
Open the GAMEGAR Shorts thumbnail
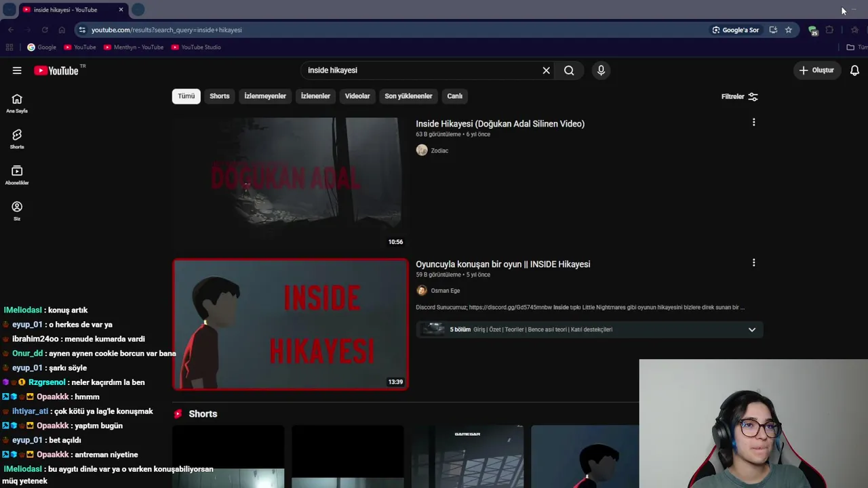[x=467, y=457]
